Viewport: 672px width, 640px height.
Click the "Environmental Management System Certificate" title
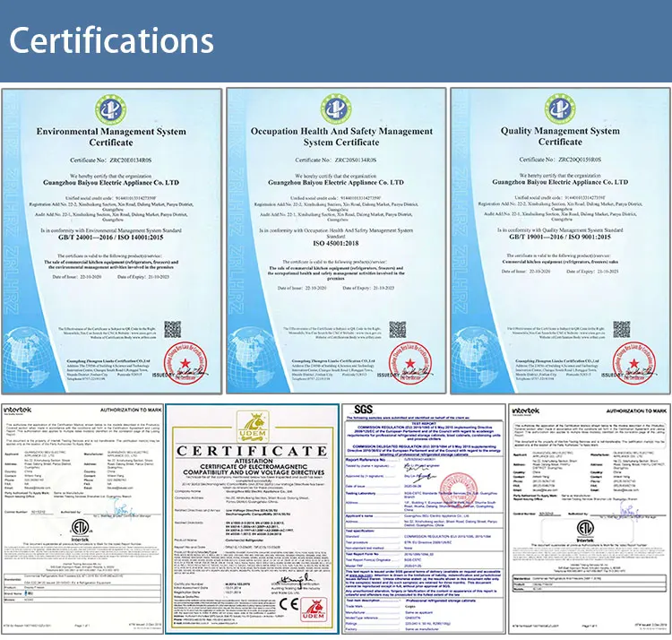click(x=111, y=137)
